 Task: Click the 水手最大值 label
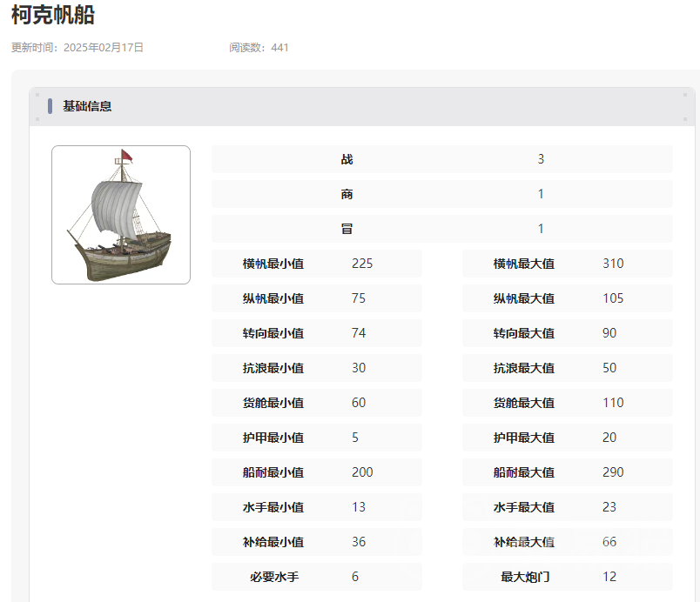(x=524, y=507)
